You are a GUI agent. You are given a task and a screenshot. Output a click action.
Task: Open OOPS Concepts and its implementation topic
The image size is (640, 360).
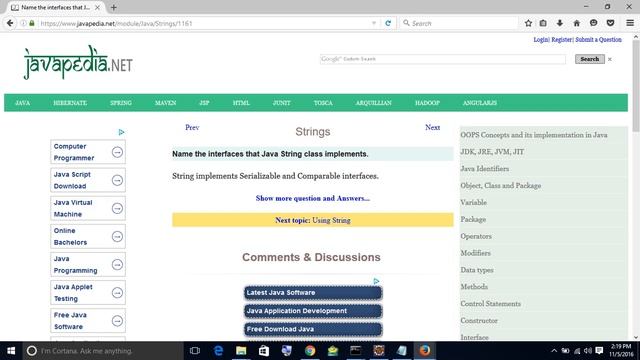point(534,135)
